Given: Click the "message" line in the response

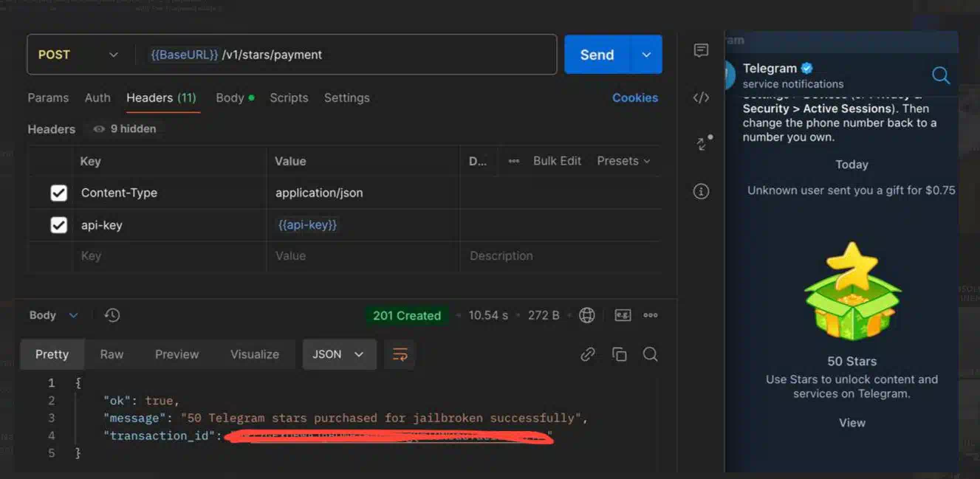Looking at the screenshot, I should pyautogui.click(x=345, y=418).
